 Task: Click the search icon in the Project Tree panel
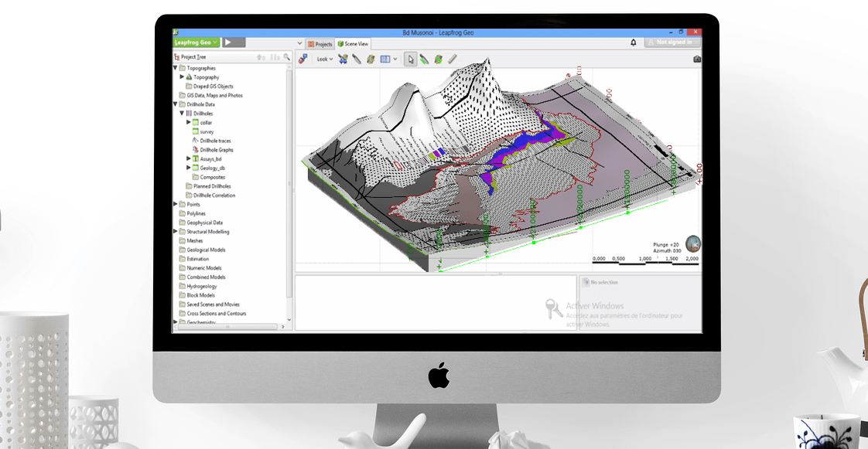(287, 56)
